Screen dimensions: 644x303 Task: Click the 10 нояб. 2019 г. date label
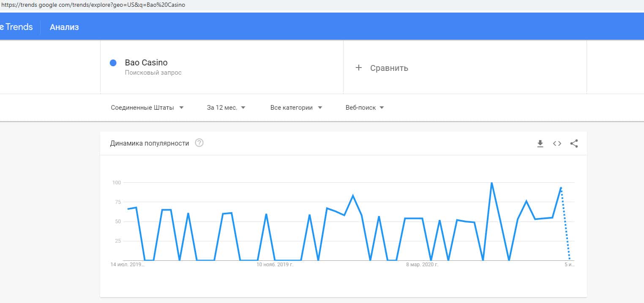pyautogui.click(x=275, y=265)
